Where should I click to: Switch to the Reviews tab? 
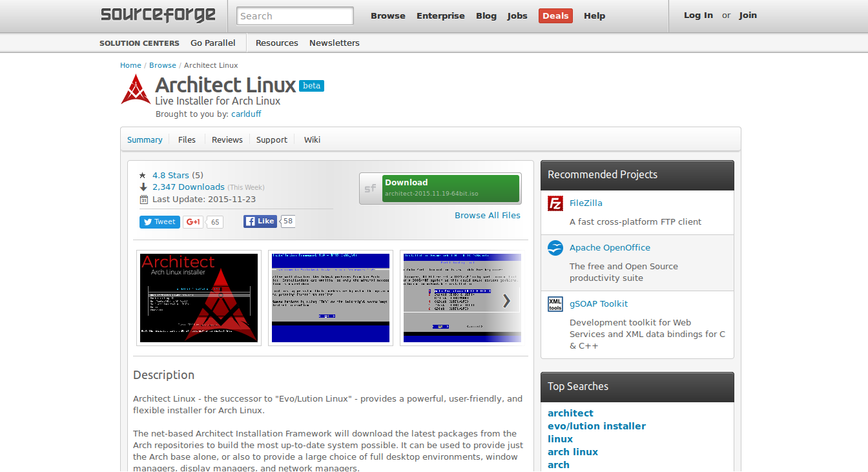pos(227,139)
